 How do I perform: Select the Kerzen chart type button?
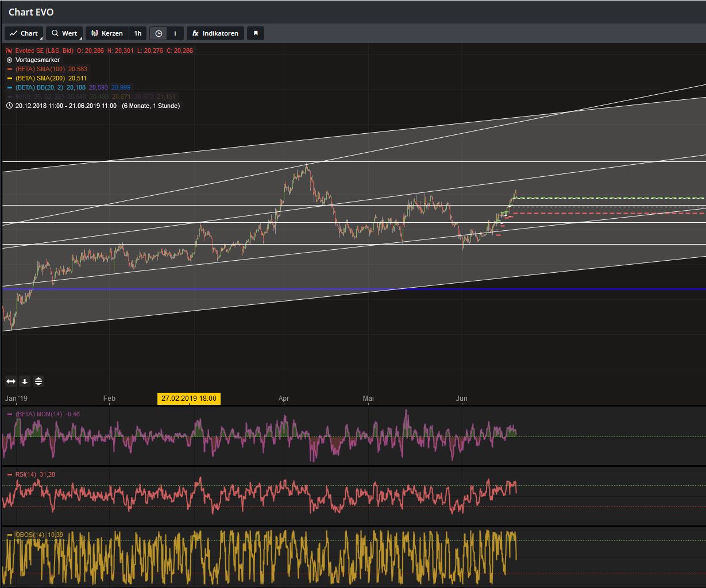pyautogui.click(x=107, y=33)
